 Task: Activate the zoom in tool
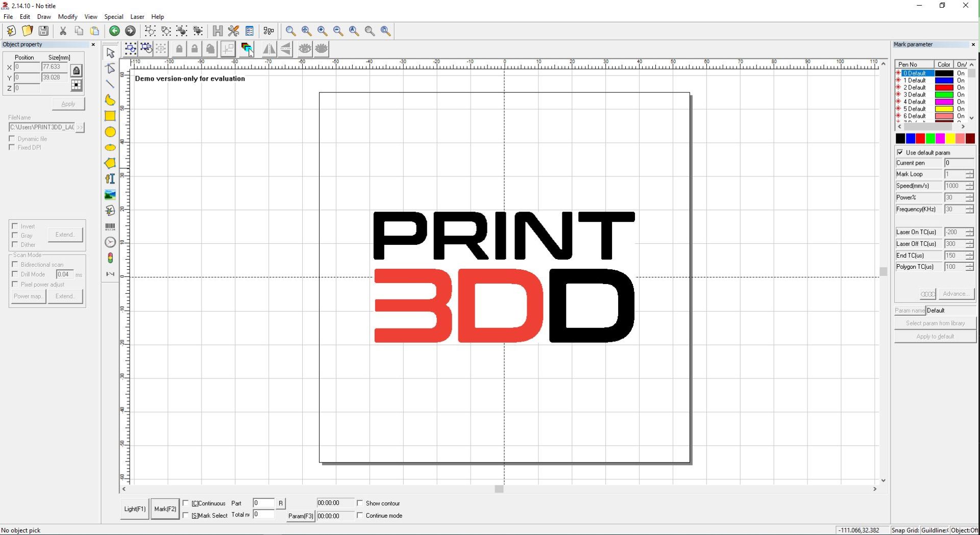click(322, 31)
